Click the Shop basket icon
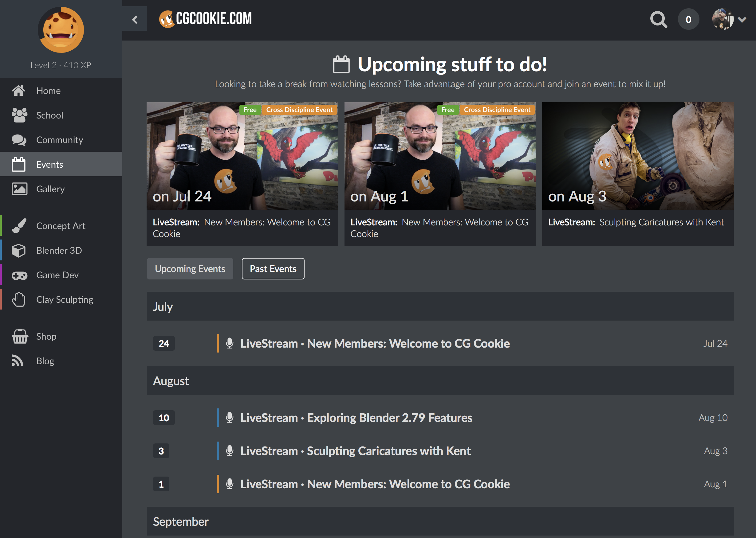This screenshot has width=756, height=538. (20, 336)
